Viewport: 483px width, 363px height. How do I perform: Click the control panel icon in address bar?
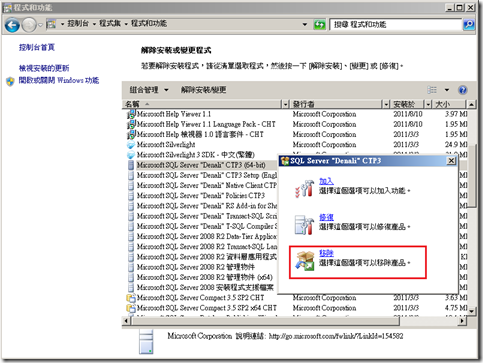[x=51, y=24]
